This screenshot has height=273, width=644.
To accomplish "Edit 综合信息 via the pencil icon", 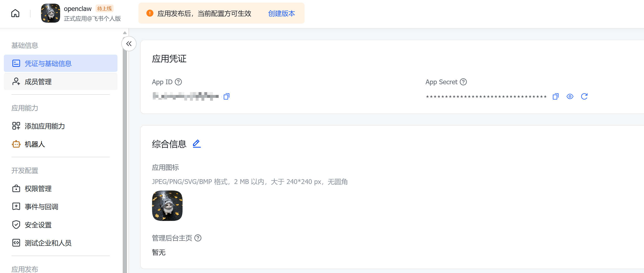I will (x=196, y=144).
